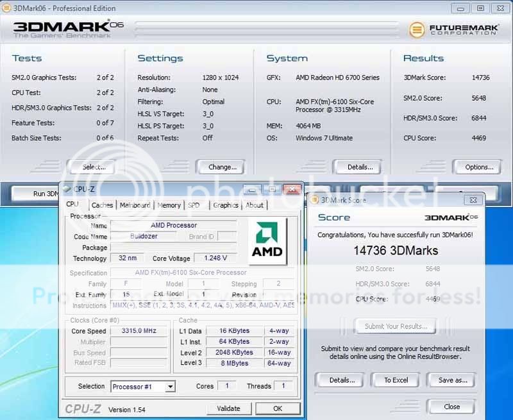The width and height of the screenshot is (513, 420).
Task: Click the Technology 32 nm field
Action: pos(127,258)
